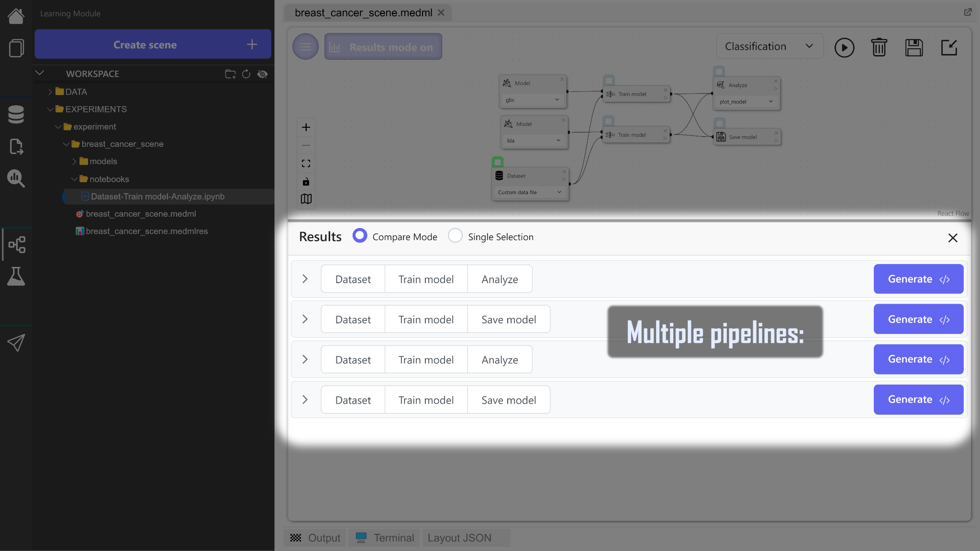Click the minimap icon on canvas controls
This screenshot has width=980, height=551.
pos(306,198)
